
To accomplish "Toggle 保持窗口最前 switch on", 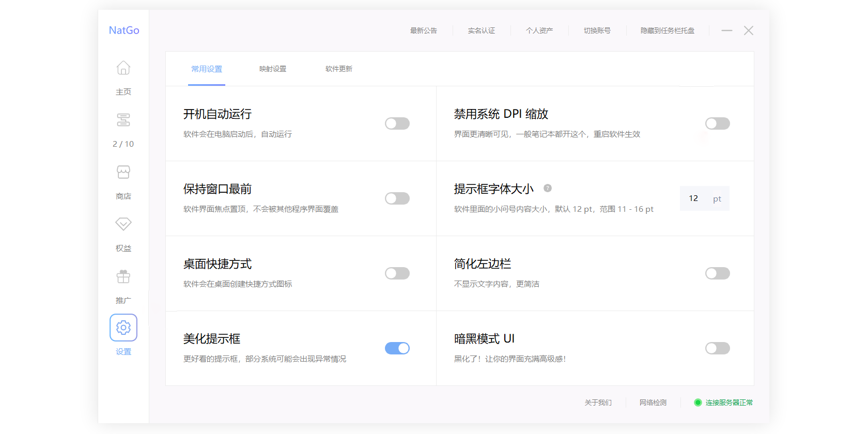I will (x=397, y=198).
